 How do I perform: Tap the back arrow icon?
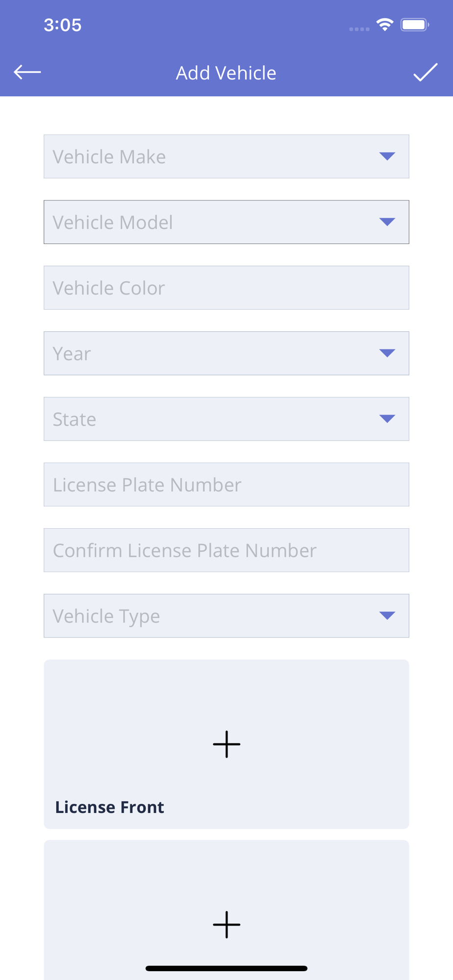[27, 72]
